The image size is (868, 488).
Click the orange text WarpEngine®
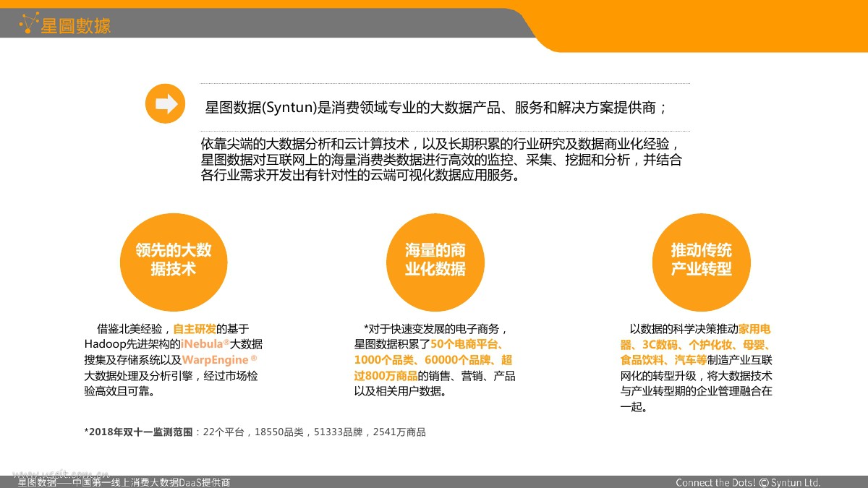219,359
